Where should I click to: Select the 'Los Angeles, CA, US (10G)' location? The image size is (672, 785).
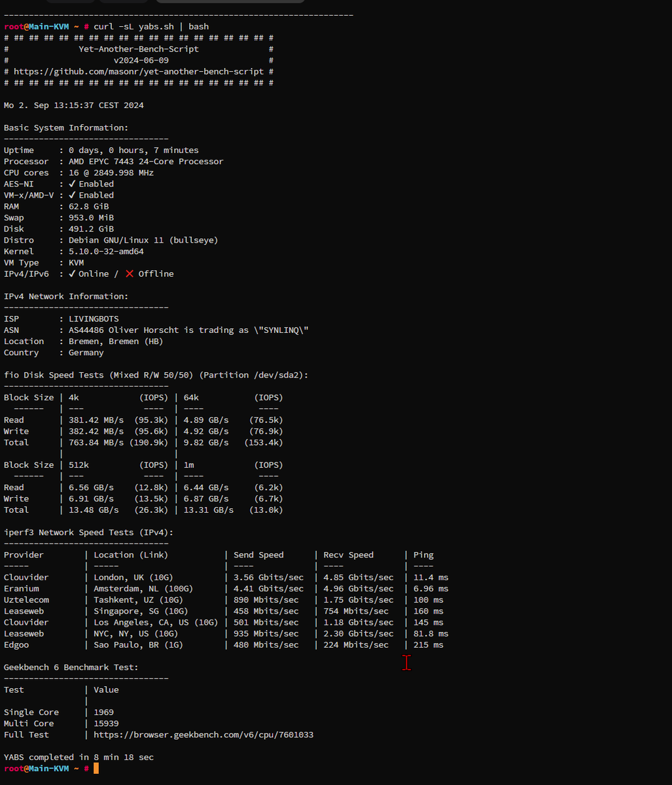(156, 622)
